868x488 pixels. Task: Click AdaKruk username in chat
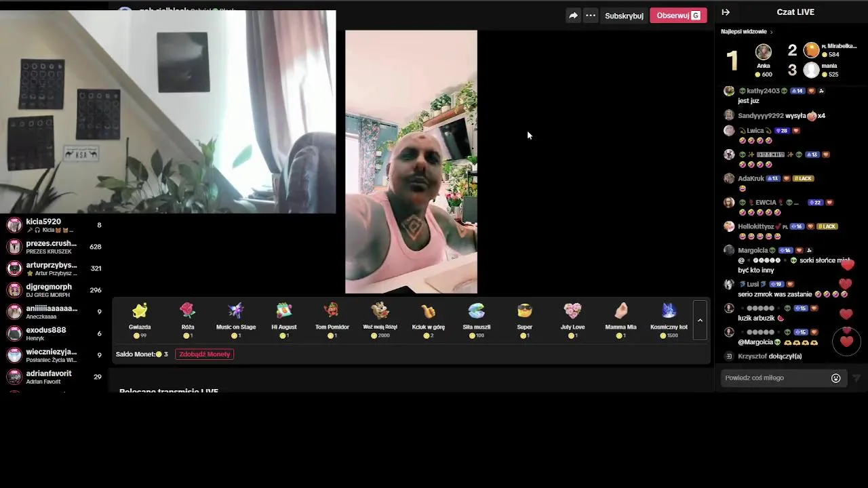click(x=751, y=179)
